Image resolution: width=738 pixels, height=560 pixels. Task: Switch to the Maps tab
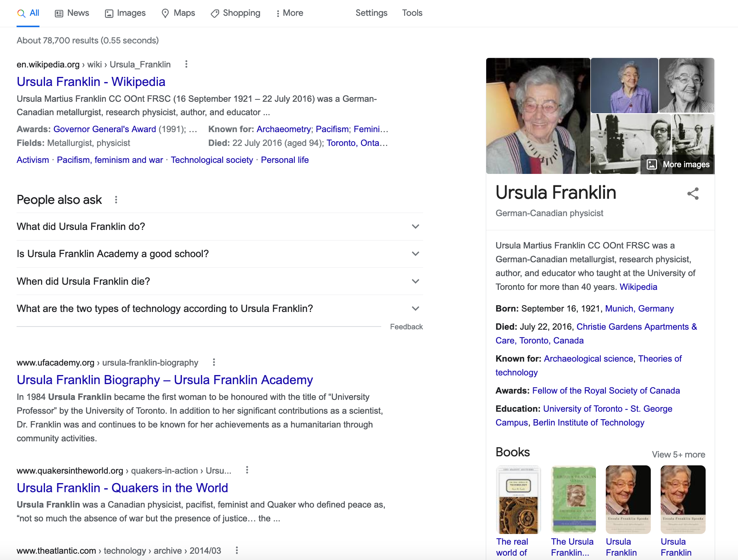178,13
